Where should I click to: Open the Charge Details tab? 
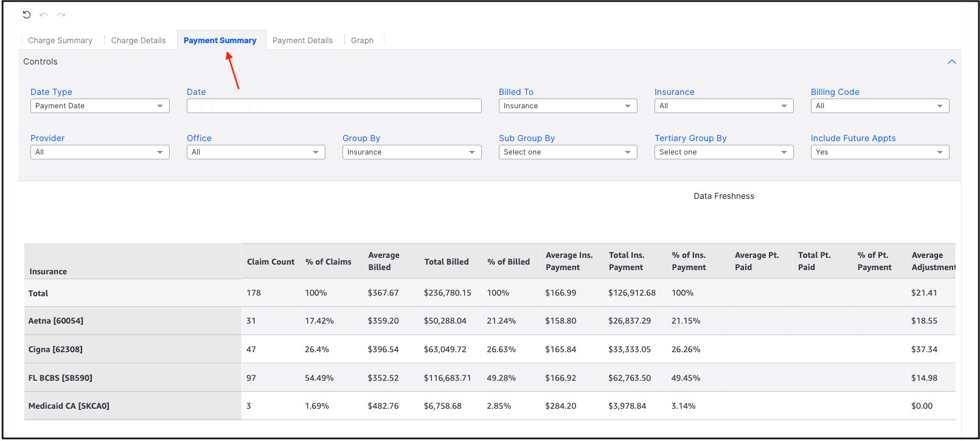pos(138,41)
